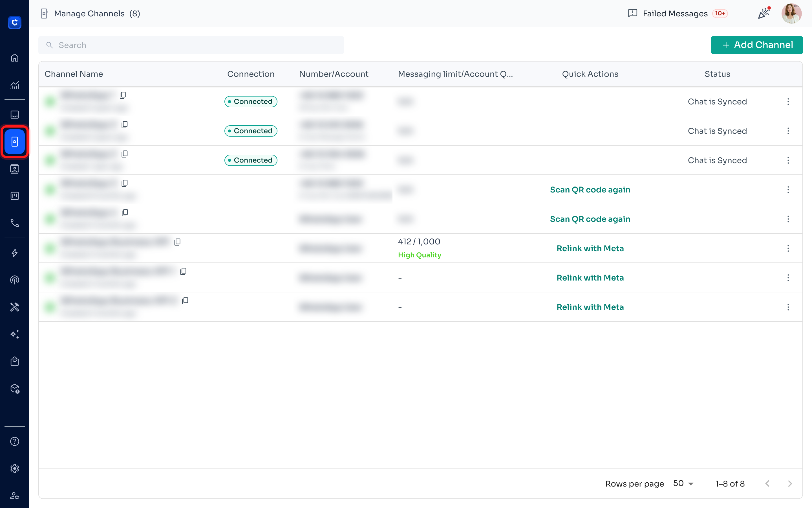The height and width of the screenshot is (508, 812).
Task: Open the inbox icon in sidebar
Action: pyautogui.click(x=14, y=115)
